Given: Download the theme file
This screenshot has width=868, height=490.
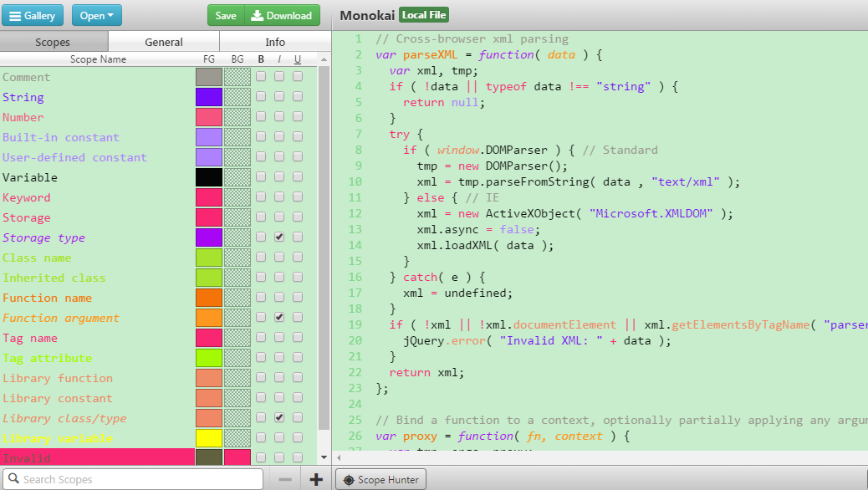Looking at the screenshot, I should 283,16.
